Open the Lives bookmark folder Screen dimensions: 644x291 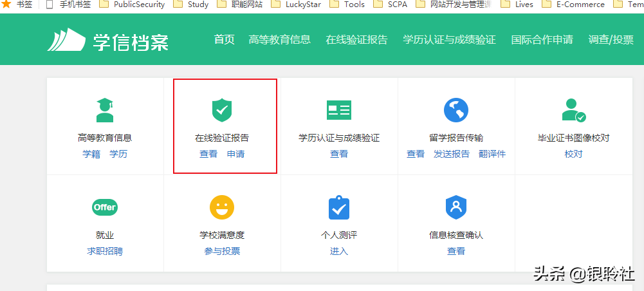click(x=517, y=5)
